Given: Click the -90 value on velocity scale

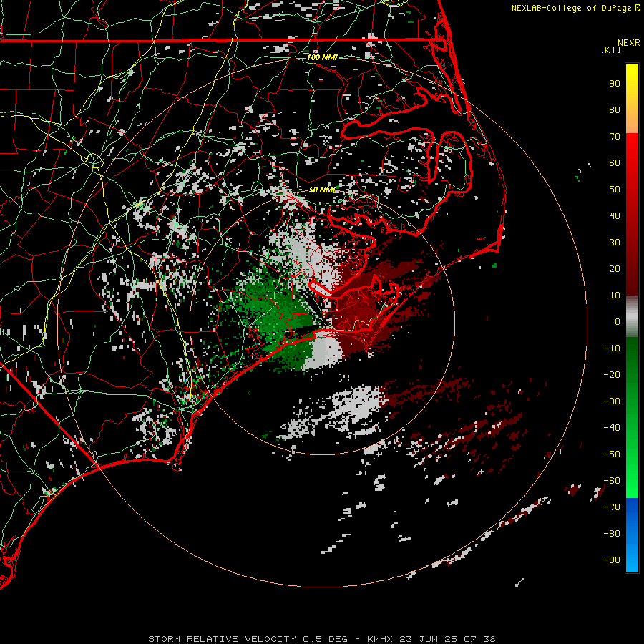Looking at the screenshot, I should 612,560.
